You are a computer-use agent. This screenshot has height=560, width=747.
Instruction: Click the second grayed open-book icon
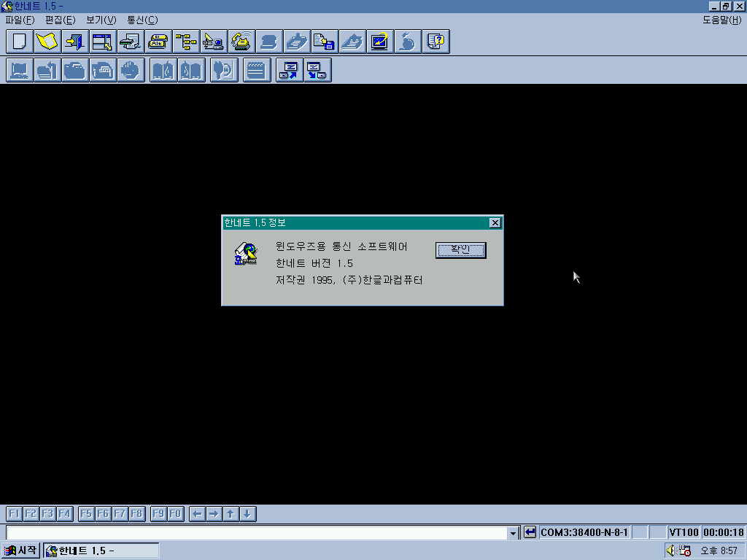tap(191, 70)
